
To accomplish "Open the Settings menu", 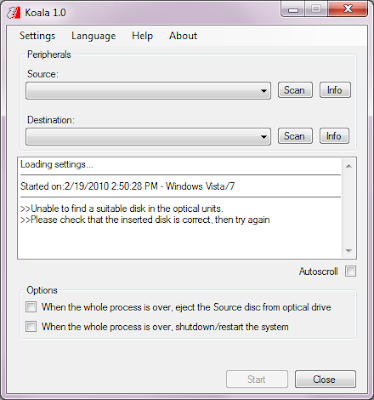I will (37, 36).
